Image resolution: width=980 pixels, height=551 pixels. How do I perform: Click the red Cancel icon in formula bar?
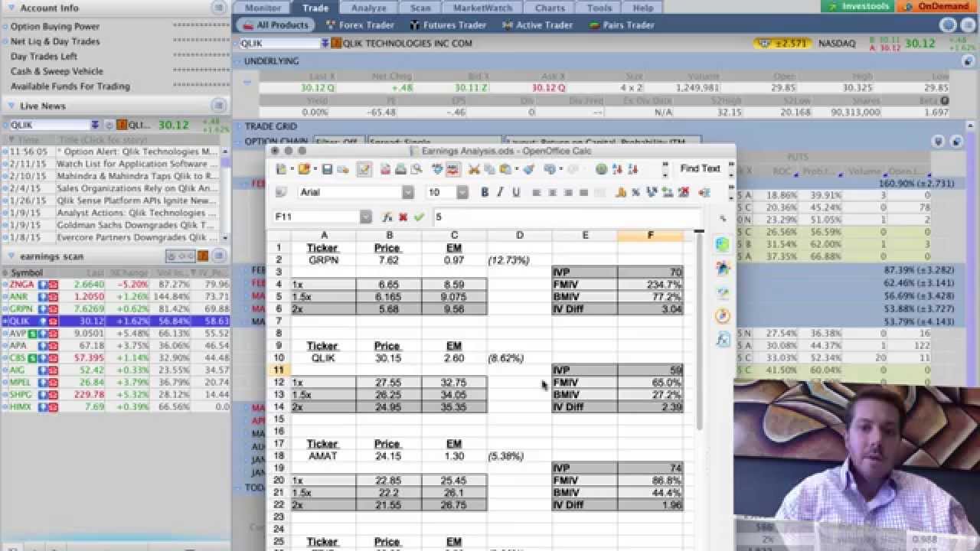(403, 217)
